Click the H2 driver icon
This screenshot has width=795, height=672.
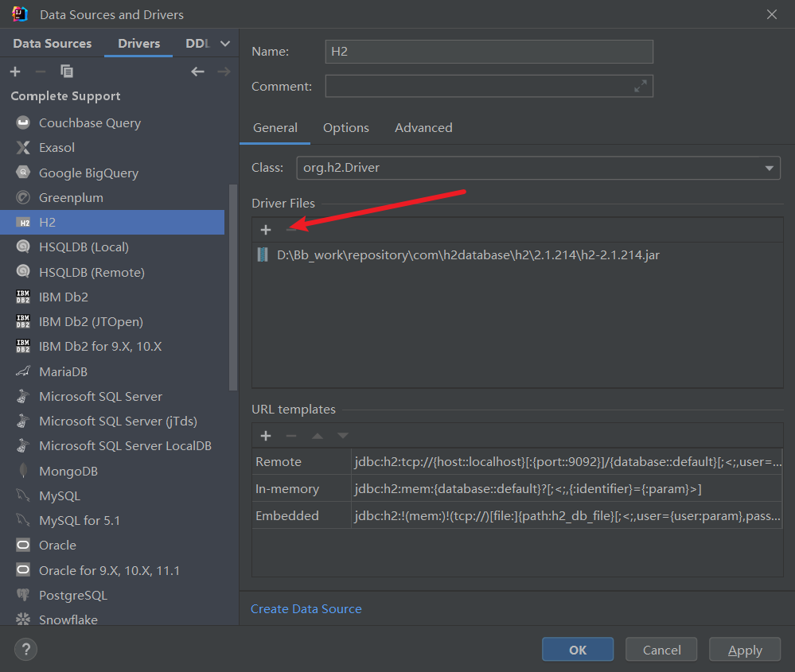[x=23, y=223]
